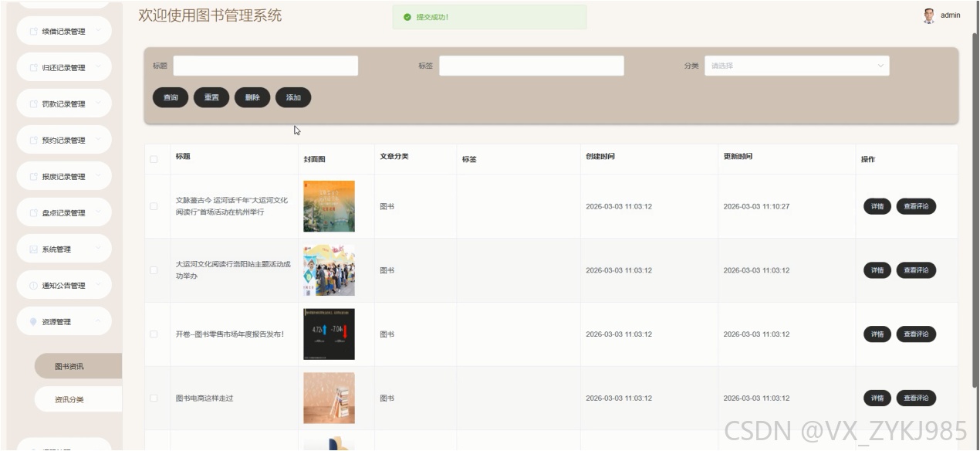Open cover image of 文脉鉴古今 article

coord(329,206)
